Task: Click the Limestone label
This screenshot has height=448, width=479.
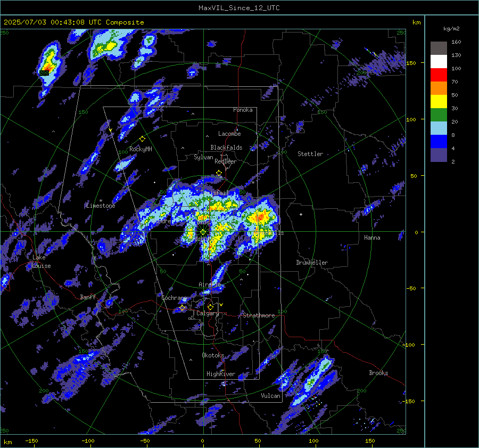Action: 101,206
